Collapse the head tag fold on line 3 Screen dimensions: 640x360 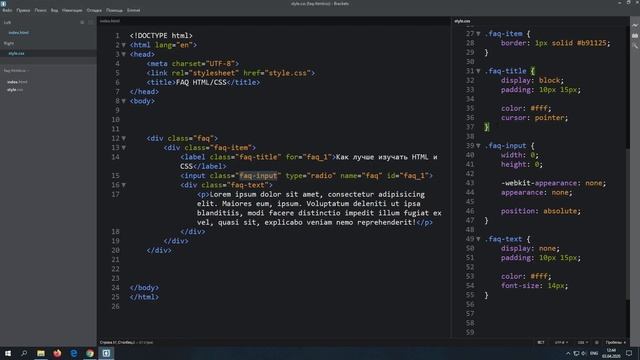[x=124, y=54]
